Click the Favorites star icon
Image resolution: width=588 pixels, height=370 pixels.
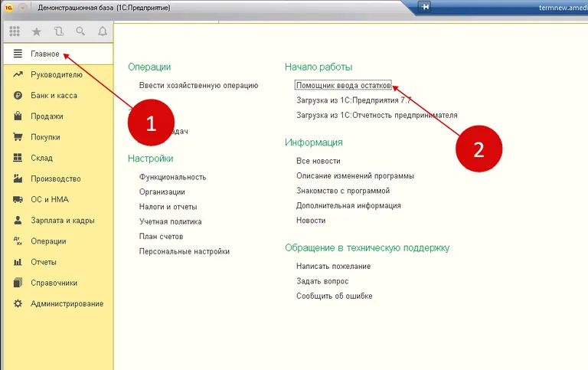[37, 31]
